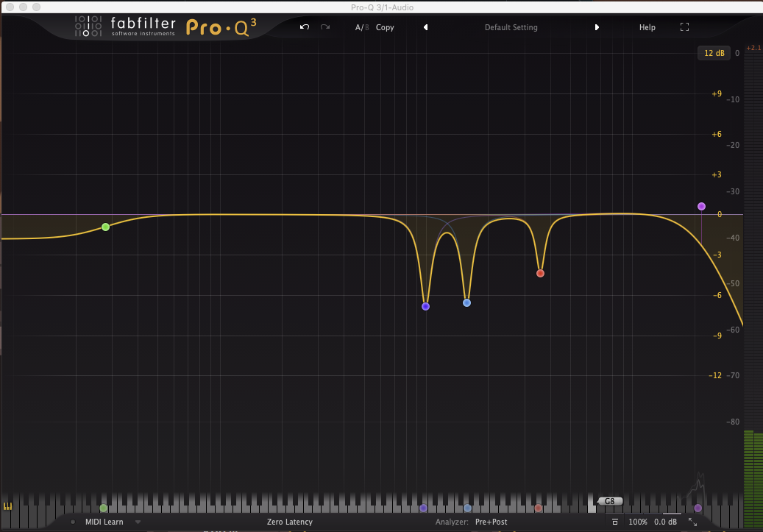Enter full screen mode via corner-brackets icon

pos(684,27)
